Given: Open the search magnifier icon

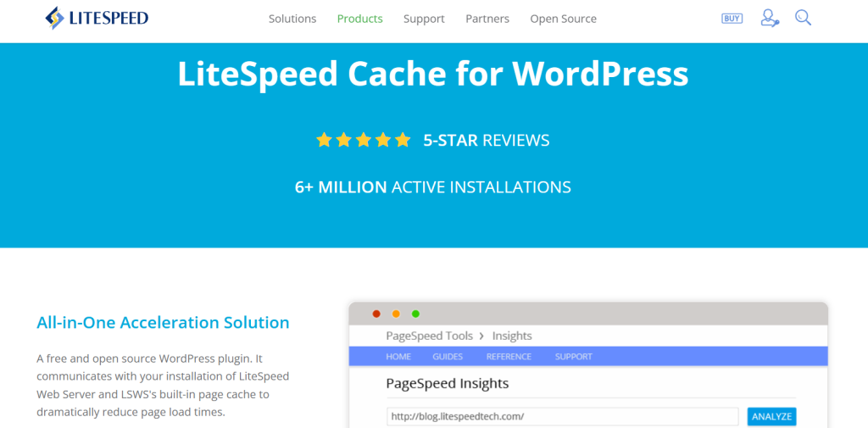Looking at the screenshot, I should [804, 18].
